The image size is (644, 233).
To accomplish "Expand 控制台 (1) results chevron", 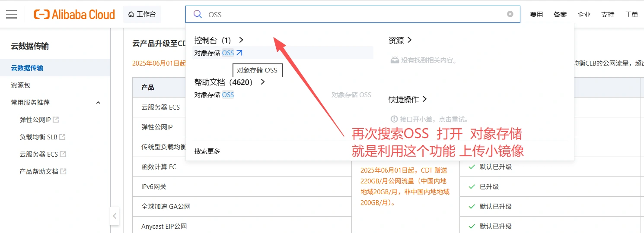I will pos(241,40).
